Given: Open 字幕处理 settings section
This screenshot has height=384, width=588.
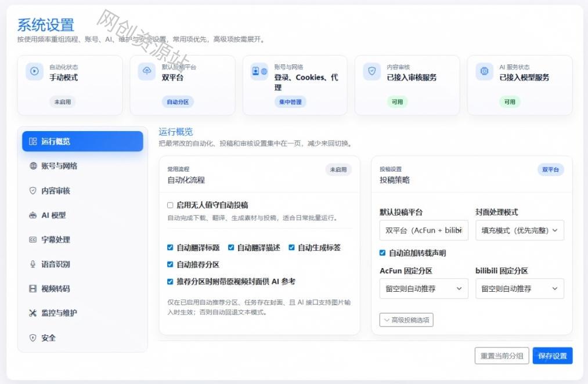Looking at the screenshot, I should click(82, 240).
